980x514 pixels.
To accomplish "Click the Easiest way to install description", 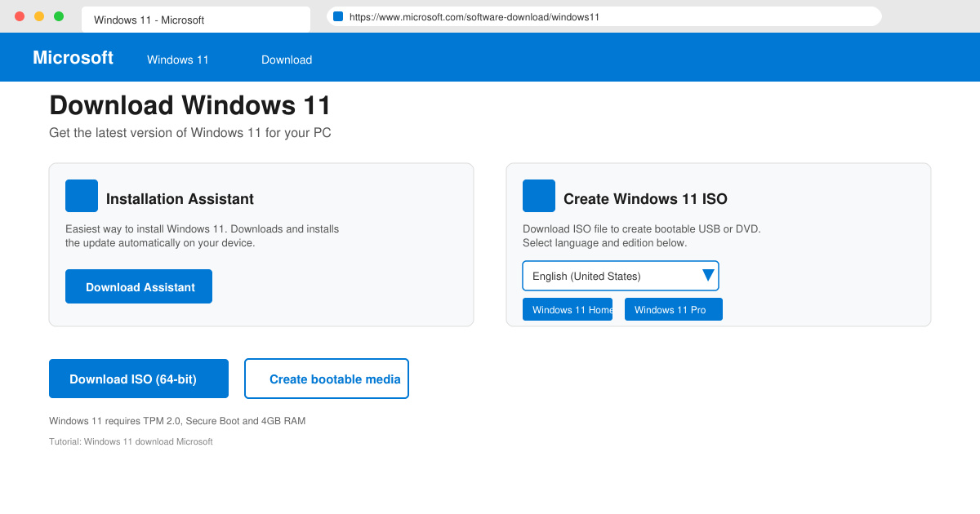I will point(203,236).
